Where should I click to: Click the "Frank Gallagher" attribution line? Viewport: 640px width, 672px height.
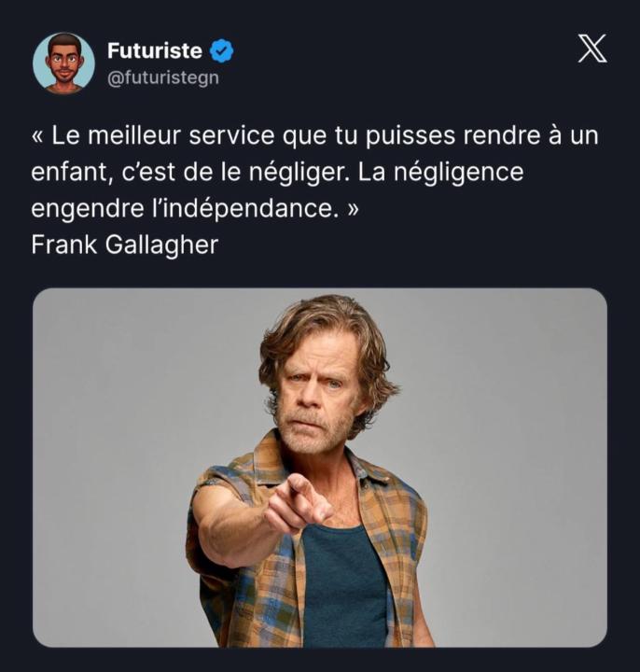[x=124, y=245]
